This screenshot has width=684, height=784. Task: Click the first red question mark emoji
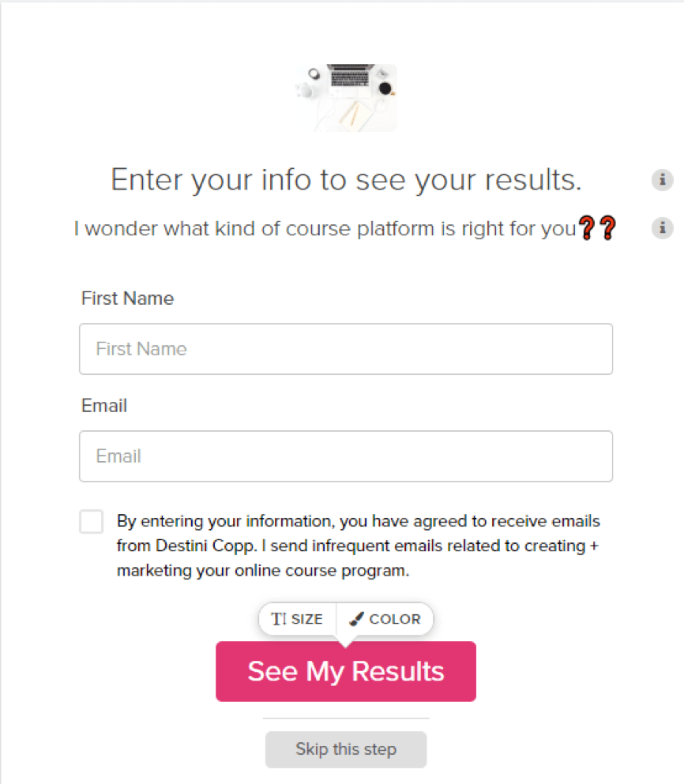(588, 228)
